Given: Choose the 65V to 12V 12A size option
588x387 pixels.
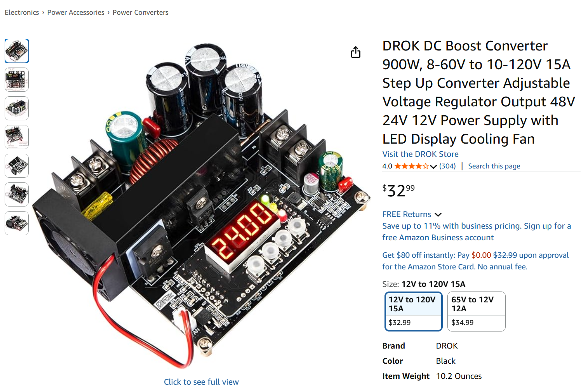Looking at the screenshot, I should pyautogui.click(x=477, y=311).
